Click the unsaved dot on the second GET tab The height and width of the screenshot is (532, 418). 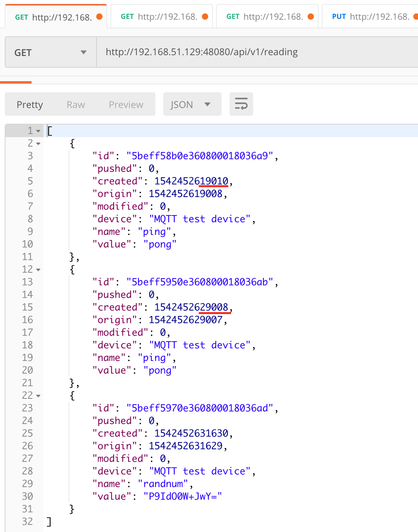(205, 17)
